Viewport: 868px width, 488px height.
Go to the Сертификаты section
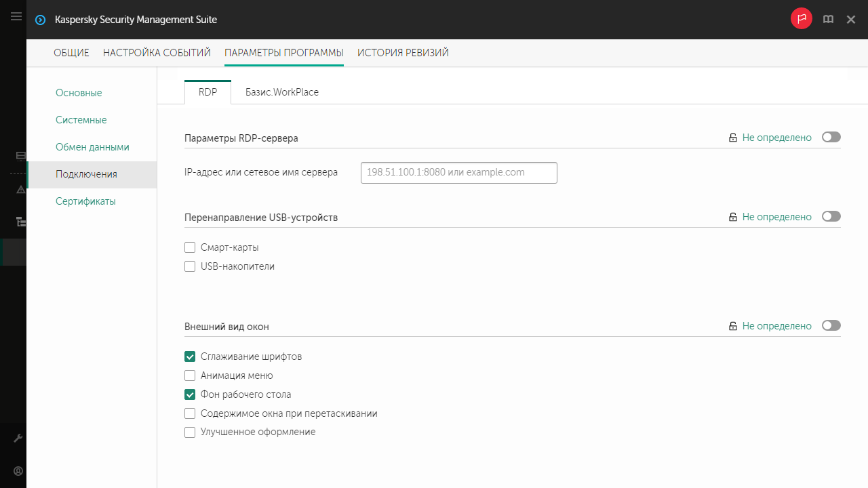tap(85, 201)
